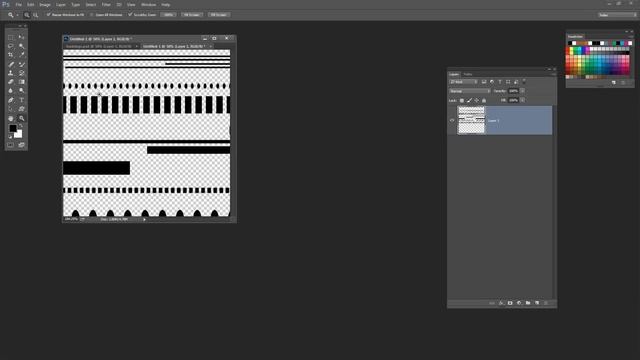Image resolution: width=640 pixels, height=360 pixels.
Task: Switch to the Paths tab
Action: coord(468,74)
